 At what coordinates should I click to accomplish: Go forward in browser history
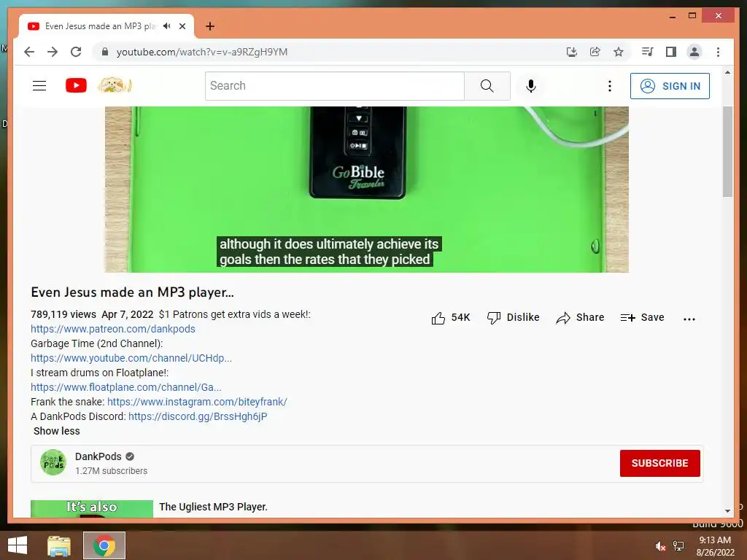(x=53, y=52)
